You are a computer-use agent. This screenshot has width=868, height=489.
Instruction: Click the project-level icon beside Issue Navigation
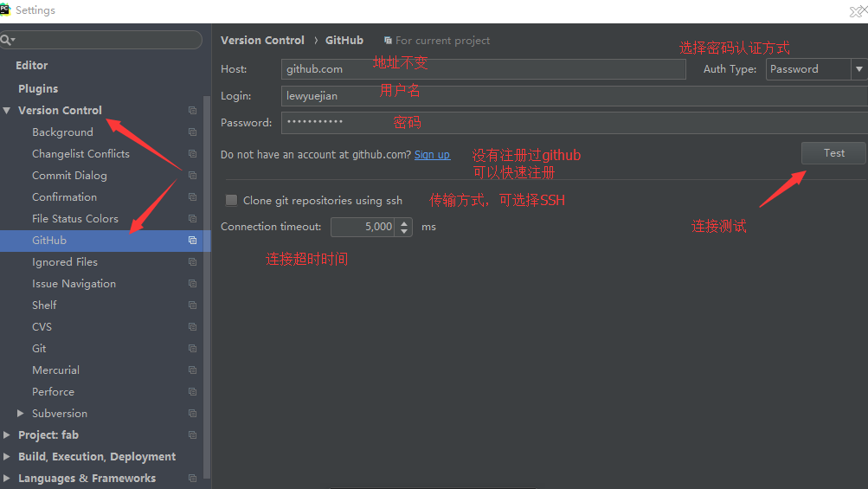(192, 283)
